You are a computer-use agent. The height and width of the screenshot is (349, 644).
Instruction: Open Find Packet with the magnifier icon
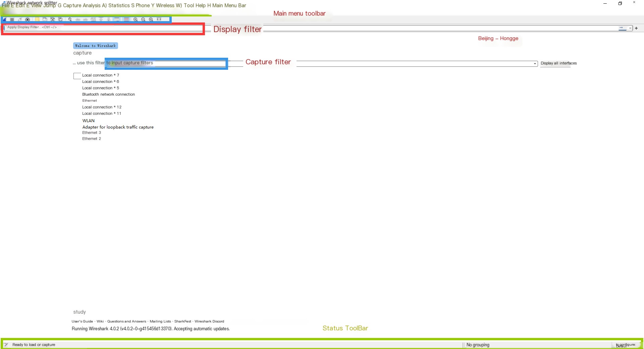click(x=70, y=19)
